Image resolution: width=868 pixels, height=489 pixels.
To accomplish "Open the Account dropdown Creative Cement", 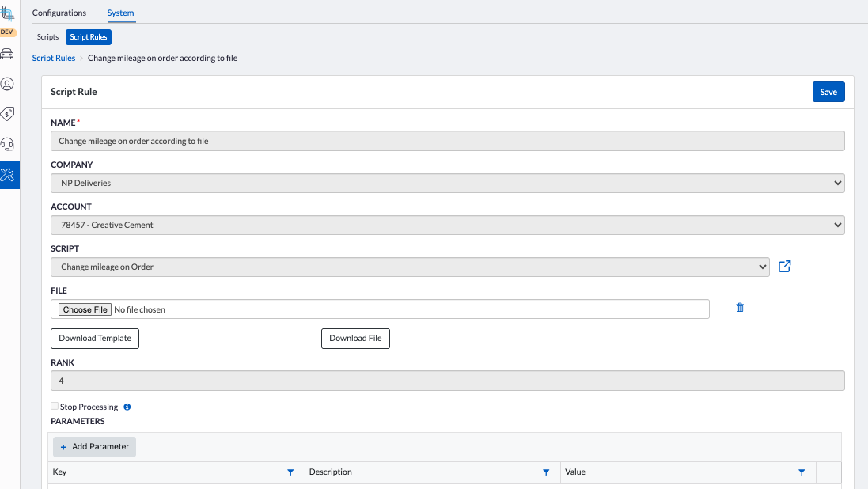I will 447,225.
